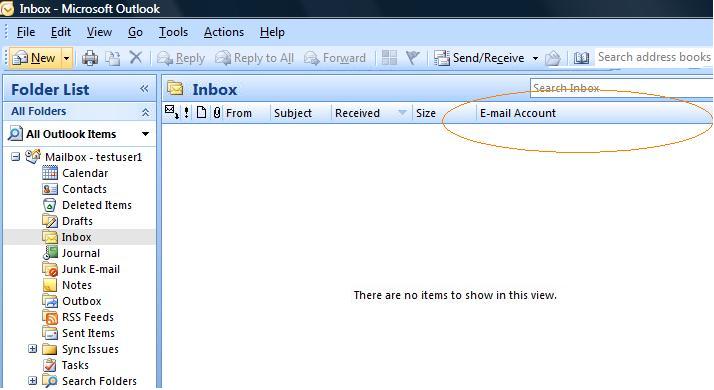Image resolution: width=714 pixels, height=390 pixels.
Task: Open the Contacts folder
Action: click(84, 189)
